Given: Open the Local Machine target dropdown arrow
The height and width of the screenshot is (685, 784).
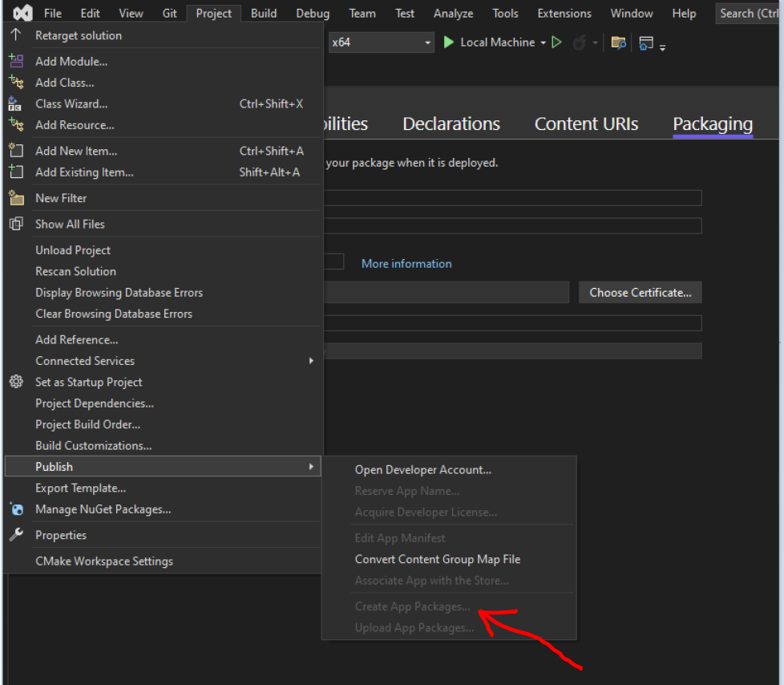Looking at the screenshot, I should (x=543, y=42).
